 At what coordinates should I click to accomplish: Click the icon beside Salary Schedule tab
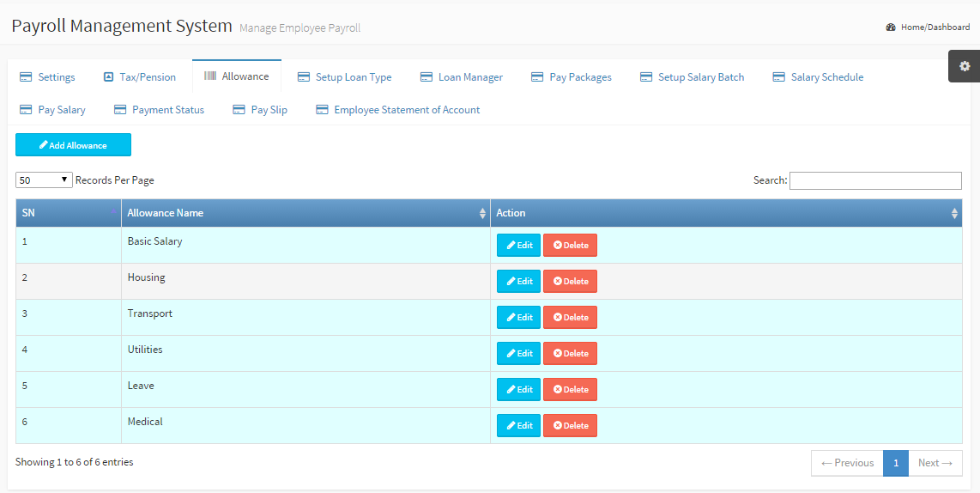[778, 77]
